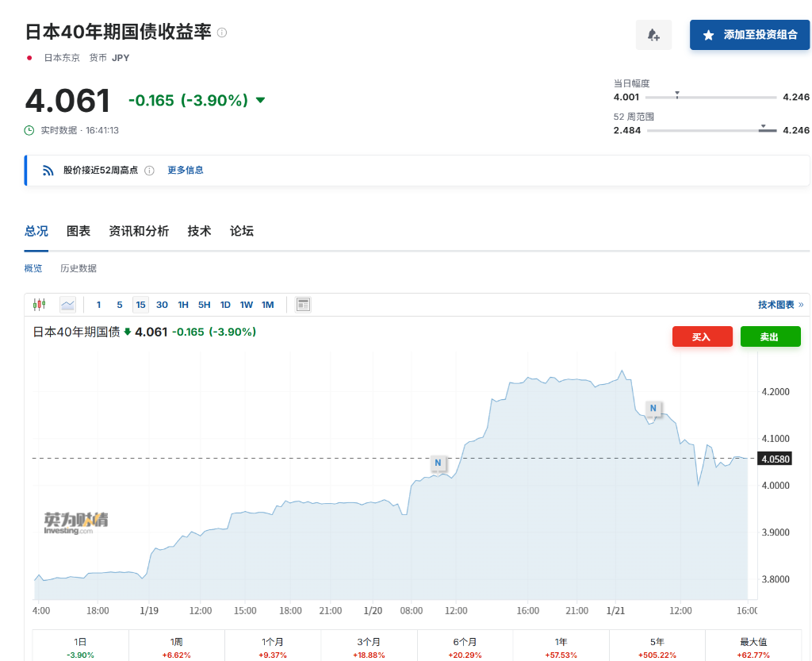The width and height of the screenshot is (812, 661).
Task: Expand the price change dropdown arrow
Action: pos(261,101)
